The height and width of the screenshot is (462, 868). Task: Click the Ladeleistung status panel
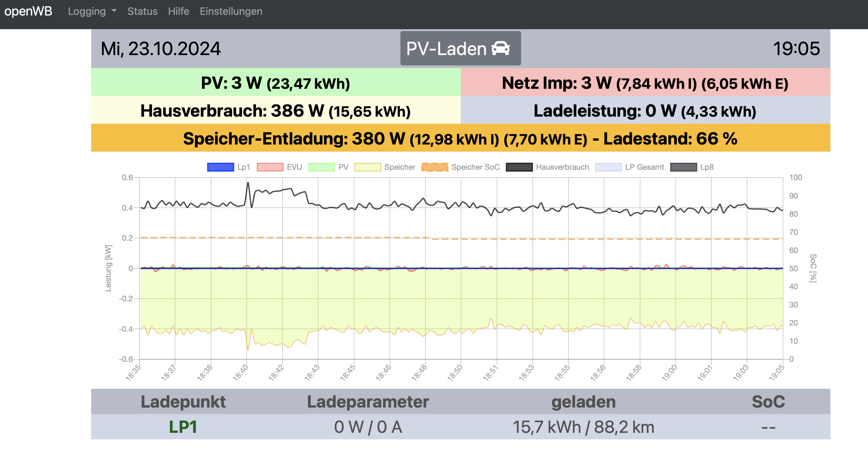pos(645,110)
